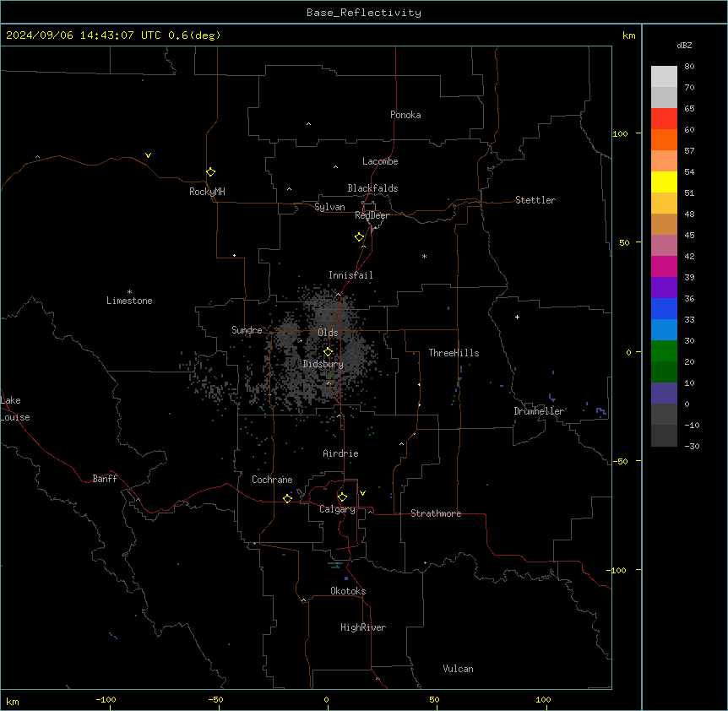Click the Limestone label
The image size is (728, 711).
click(x=129, y=301)
